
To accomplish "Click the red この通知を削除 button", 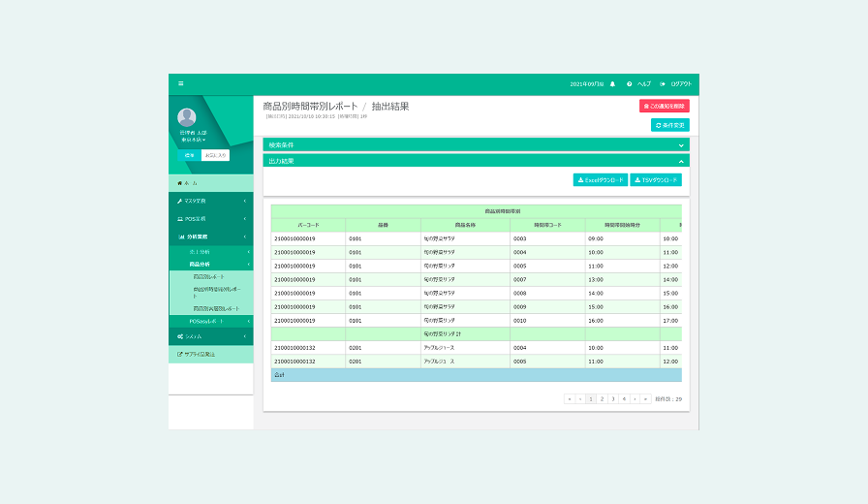I will (664, 106).
